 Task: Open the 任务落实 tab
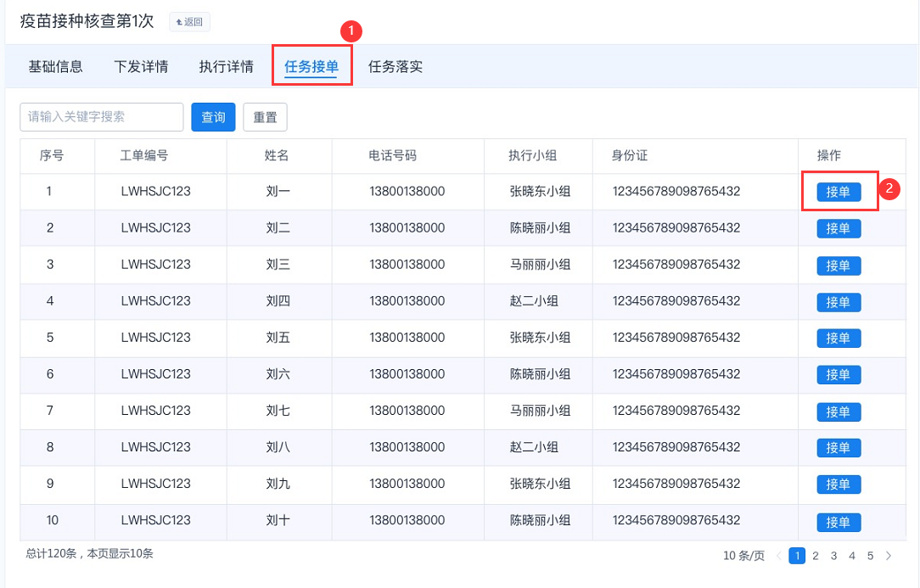[395, 67]
